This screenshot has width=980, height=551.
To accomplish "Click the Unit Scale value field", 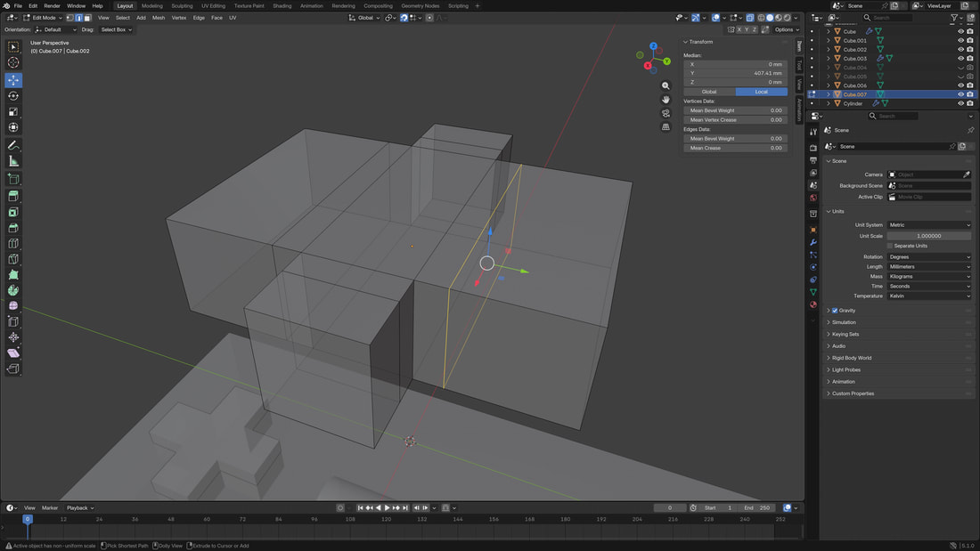I will (x=929, y=236).
